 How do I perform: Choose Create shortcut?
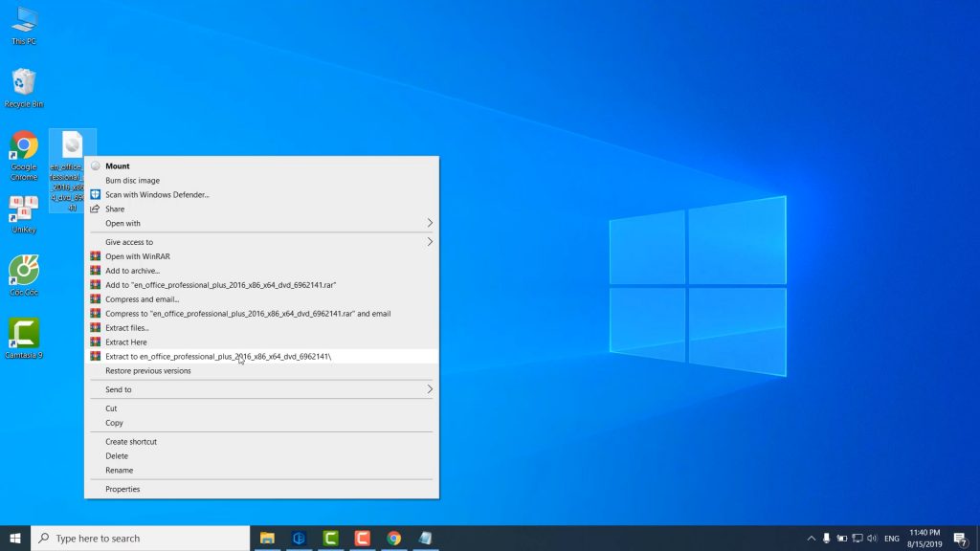point(261,442)
